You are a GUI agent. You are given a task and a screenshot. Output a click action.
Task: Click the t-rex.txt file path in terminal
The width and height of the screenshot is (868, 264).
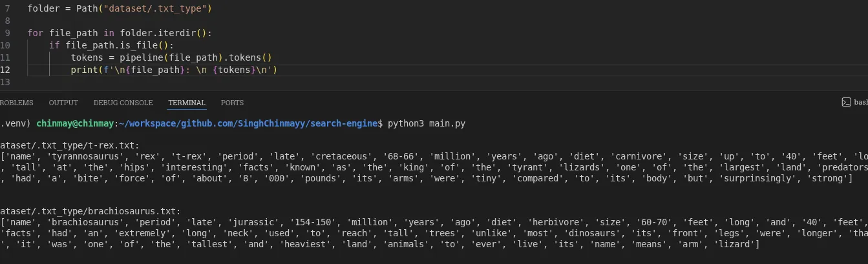[x=70, y=146]
